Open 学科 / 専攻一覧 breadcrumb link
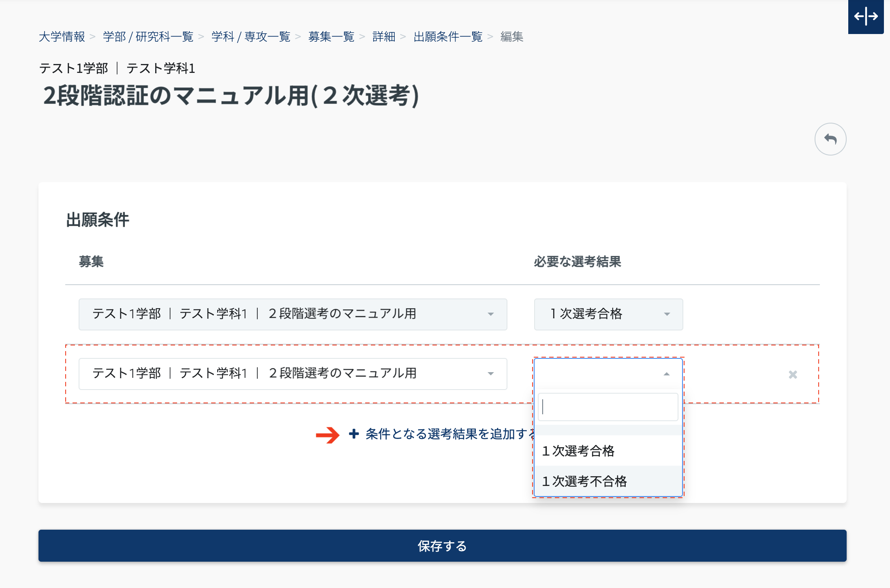The image size is (890, 588). pos(251,37)
